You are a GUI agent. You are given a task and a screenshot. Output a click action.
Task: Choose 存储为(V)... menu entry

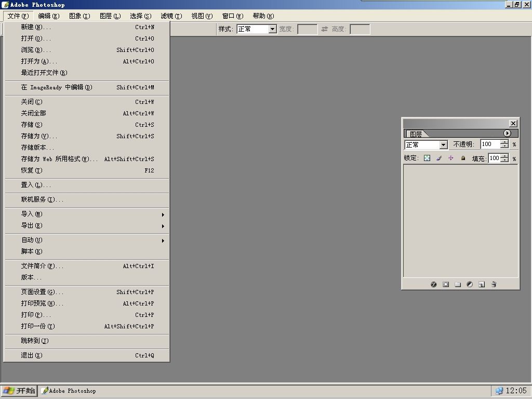(87, 136)
